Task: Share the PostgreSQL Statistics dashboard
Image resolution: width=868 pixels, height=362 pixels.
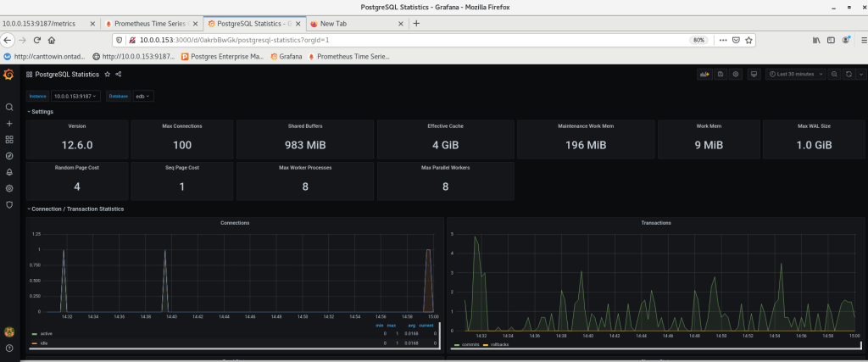Action: tap(119, 75)
